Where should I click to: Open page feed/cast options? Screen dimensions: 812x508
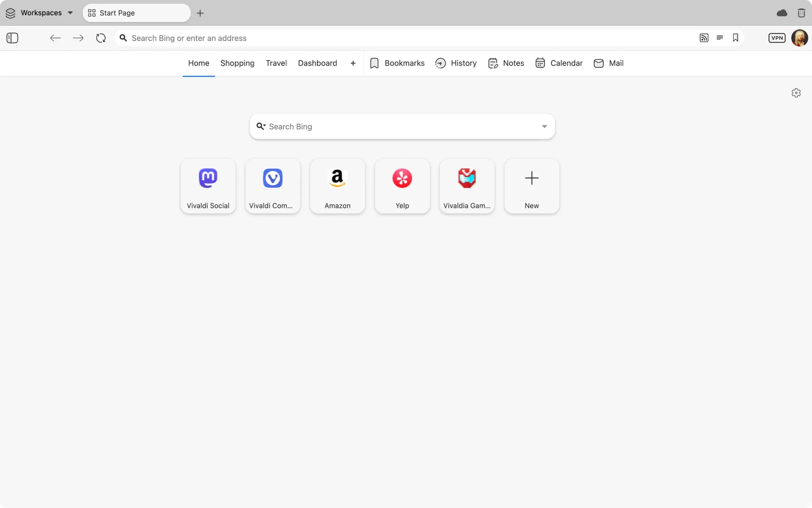tap(704, 38)
